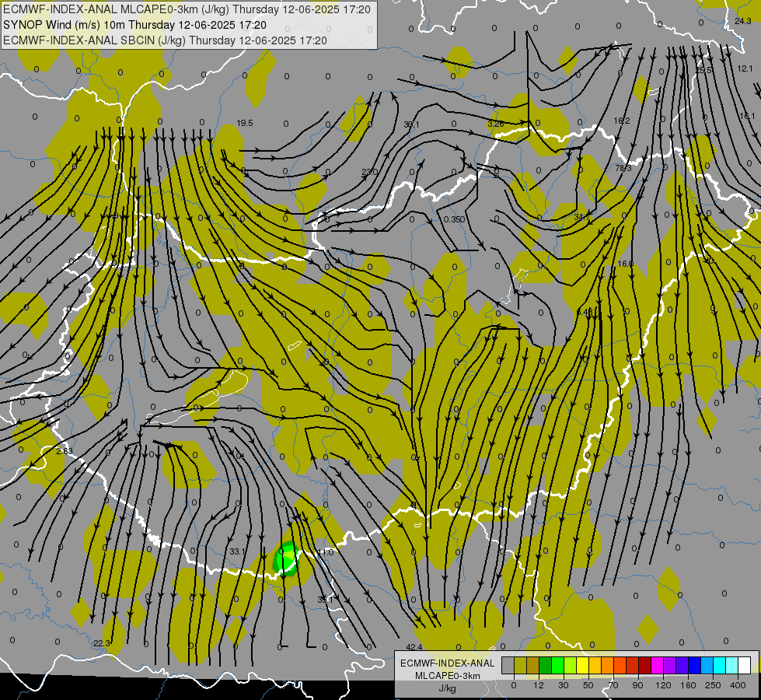Select the legend tick label '90'
The height and width of the screenshot is (700, 761).
pyautogui.click(x=637, y=685)
